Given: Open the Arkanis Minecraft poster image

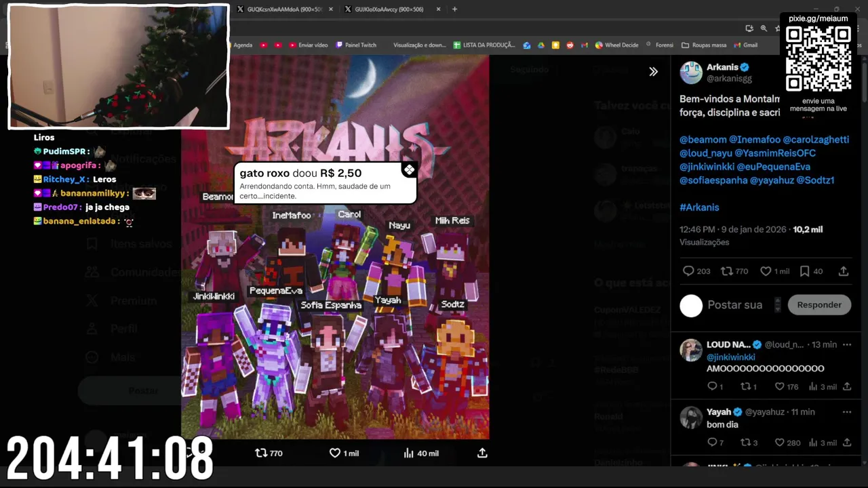Looking at the screenshot, I should pyautogui.click(x=335, y=247).
